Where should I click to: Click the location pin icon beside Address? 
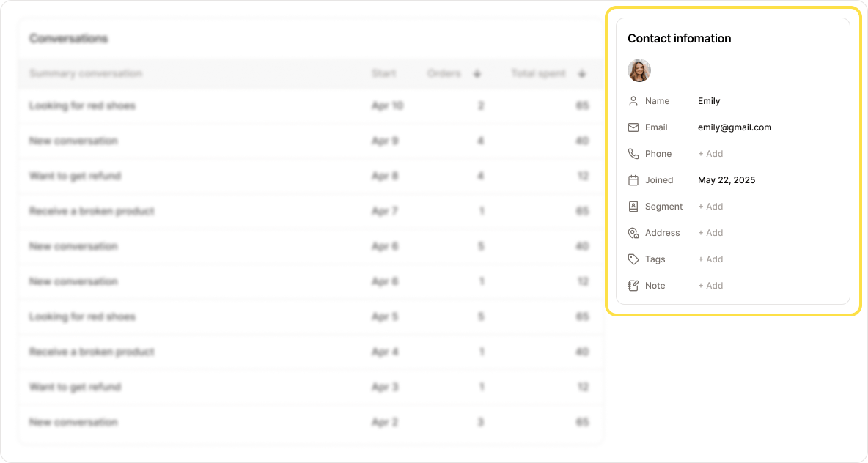tap(633, 233)
